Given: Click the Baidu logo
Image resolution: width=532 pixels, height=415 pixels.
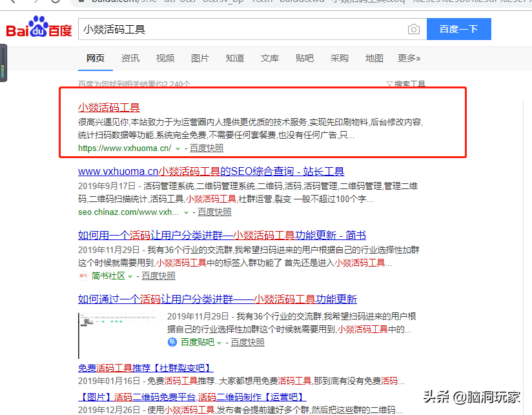Looking at the screenshot, I should (x=39, y=27).
